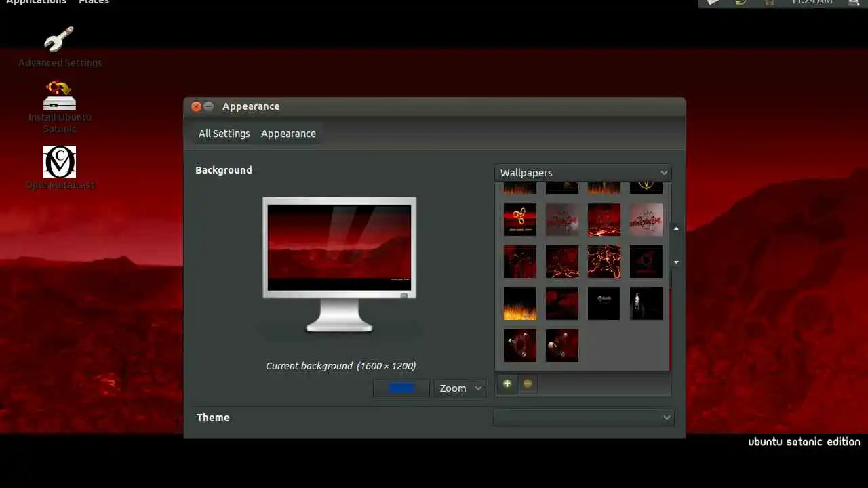868x488 pixels.
Task: Select the golden triskelion wallpaper thumbnail
Action: click(520, 220)
